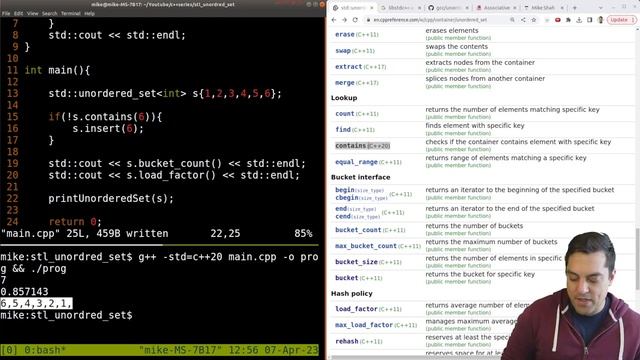Go back in the browser
640x360 pixels.
[x=334, y=20]
